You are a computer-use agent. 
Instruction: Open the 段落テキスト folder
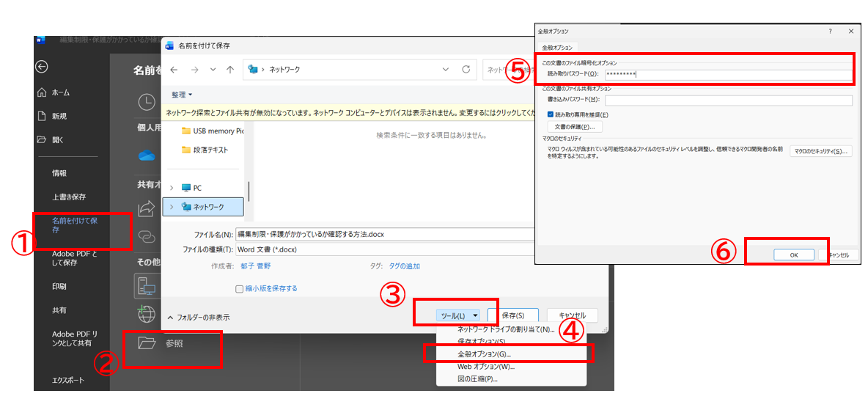(210, 150)
